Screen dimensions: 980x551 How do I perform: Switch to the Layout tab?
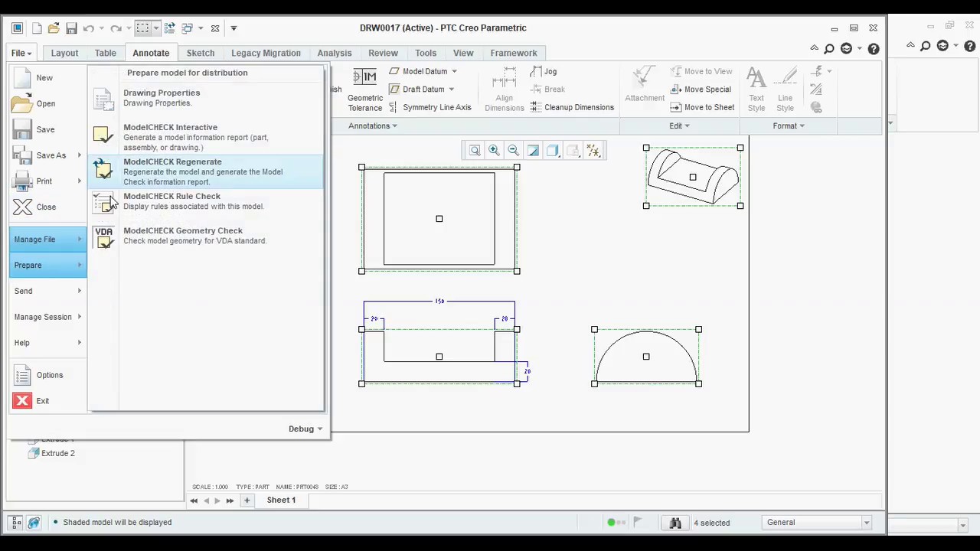(64, 53)
